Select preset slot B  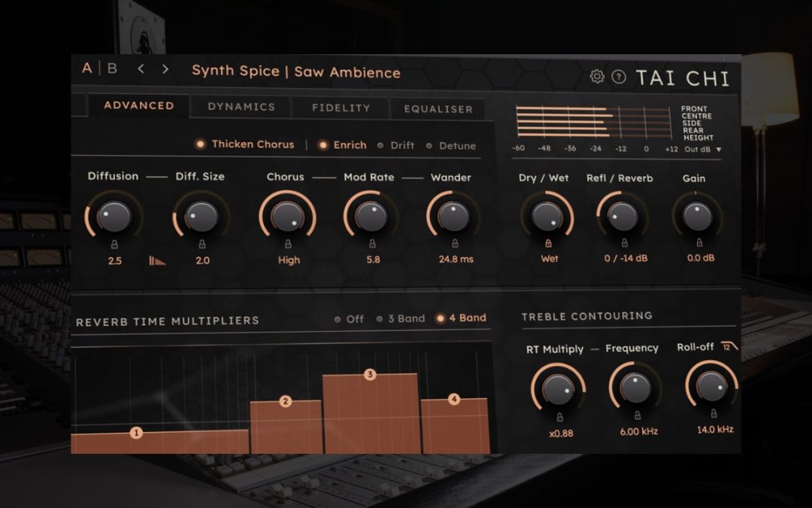pos(112,68)
